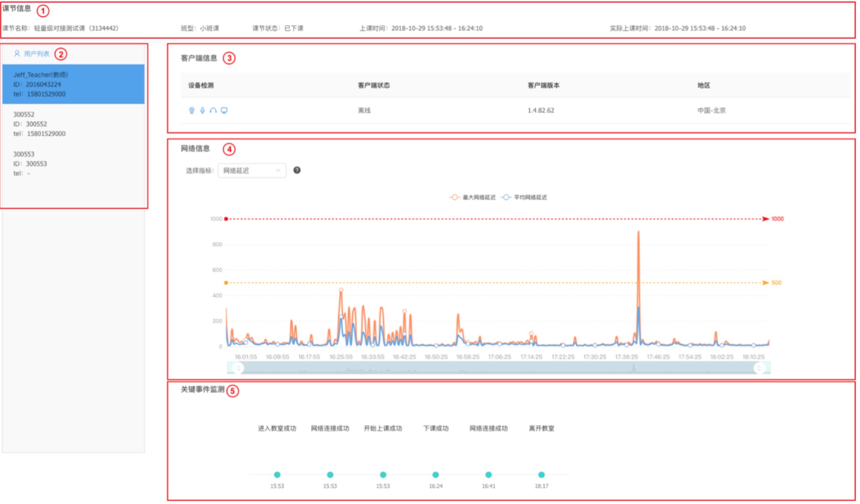Image resolution: width=860 pixels, height=504 pixels.
Task: Click the 网络信息 section title
Action: 195,149
